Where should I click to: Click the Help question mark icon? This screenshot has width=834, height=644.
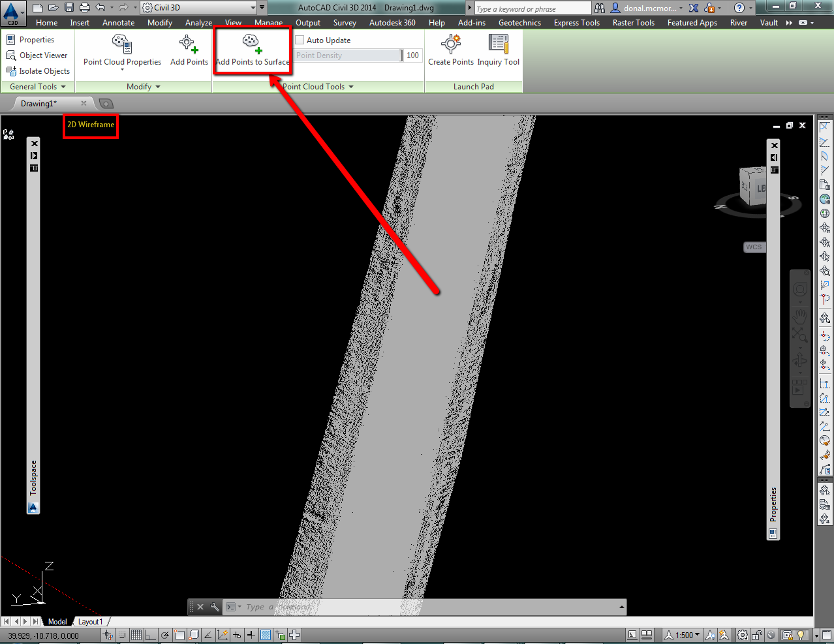(x=739, y=8)
